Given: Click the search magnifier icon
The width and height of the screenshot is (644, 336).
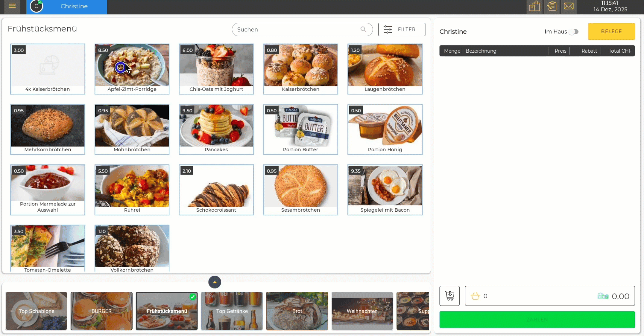Looking at the screenshot, I should click(363, 29).
